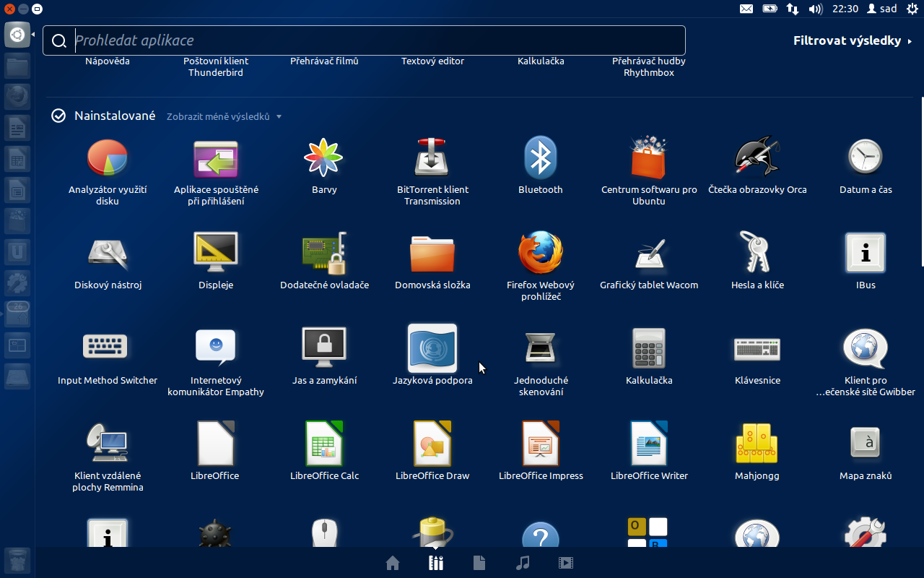Viewport: 924px width, 578px height.
Task: Open the Trash in the launcher
Action: (x=17, y=560)
